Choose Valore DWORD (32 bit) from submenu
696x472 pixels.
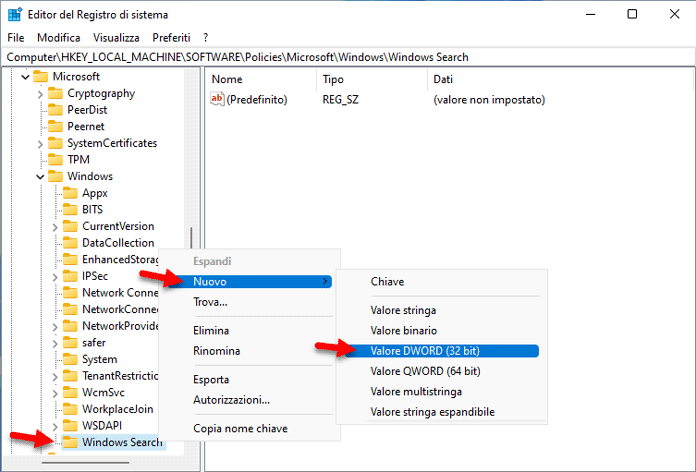click(425, 350)
